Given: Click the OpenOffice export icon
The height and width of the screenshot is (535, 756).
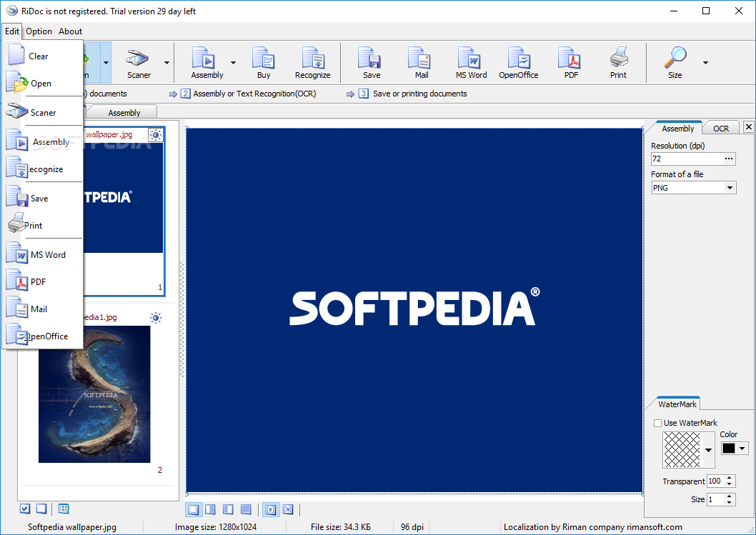Looking at the screenshot, I should (x=518, y=63).
